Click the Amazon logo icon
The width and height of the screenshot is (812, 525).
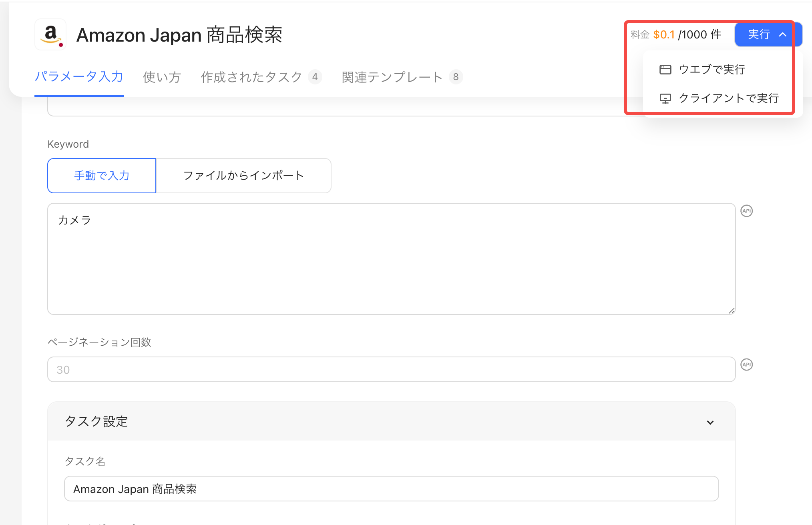point(50,35)
